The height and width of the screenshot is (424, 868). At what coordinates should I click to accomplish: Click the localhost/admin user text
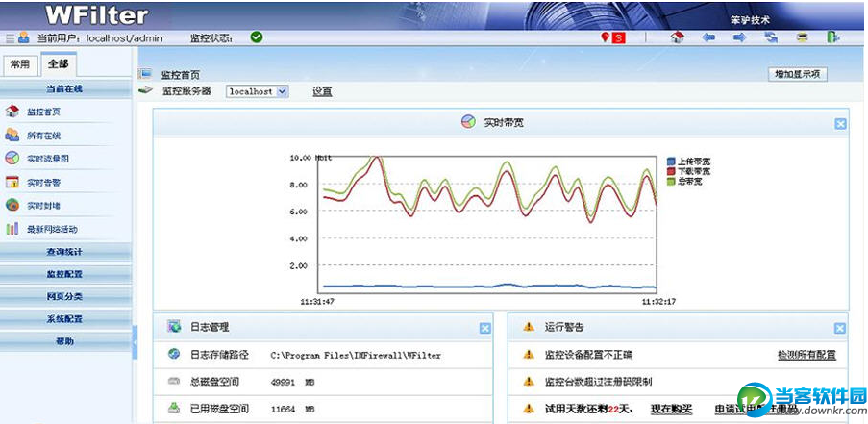tap(125, 38)
